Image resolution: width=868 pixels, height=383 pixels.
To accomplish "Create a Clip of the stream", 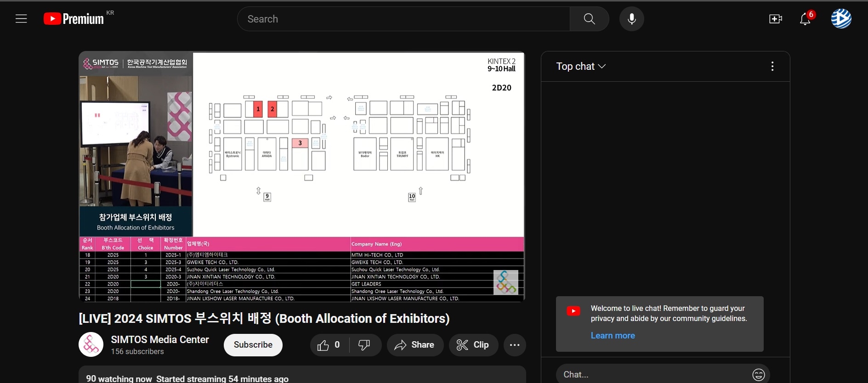I will coord(473,345).
